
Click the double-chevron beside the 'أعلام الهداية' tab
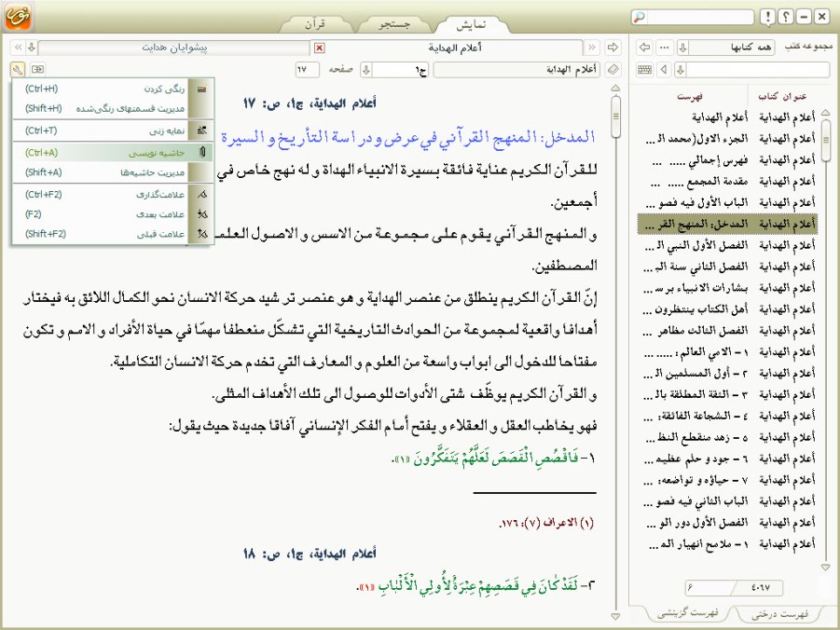click(592, 48)
